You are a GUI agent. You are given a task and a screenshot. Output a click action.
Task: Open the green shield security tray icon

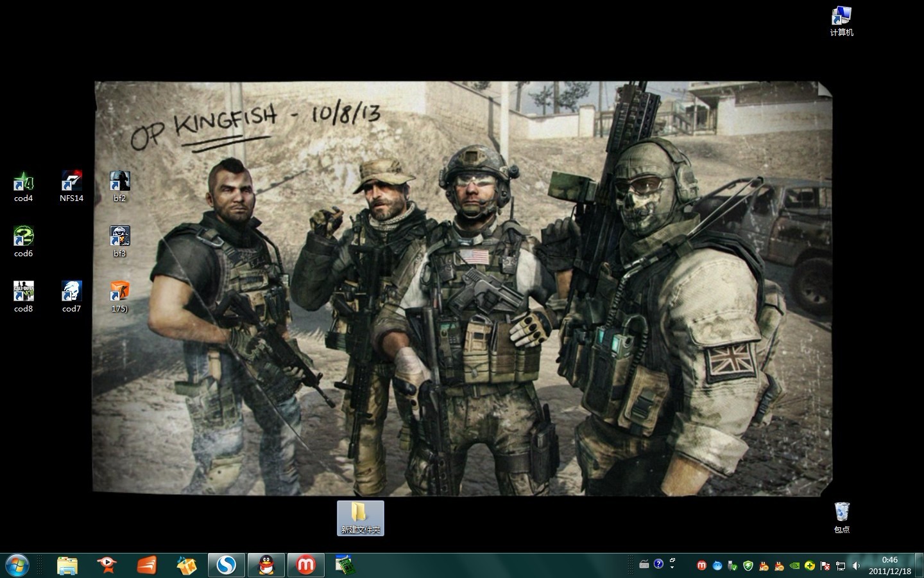748,566
